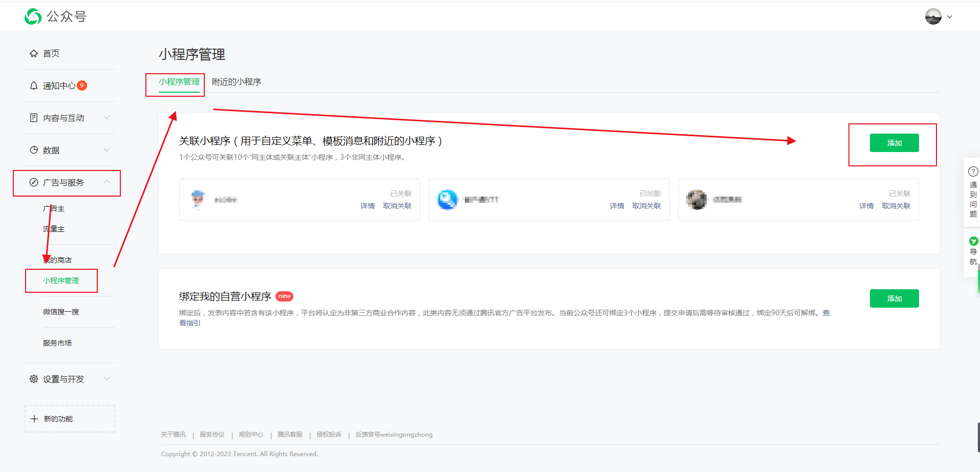Image resolution: width=980 pixels, height=472 pixels.
Task: Click the house icon beside 首页
Action: coord(34,53)
